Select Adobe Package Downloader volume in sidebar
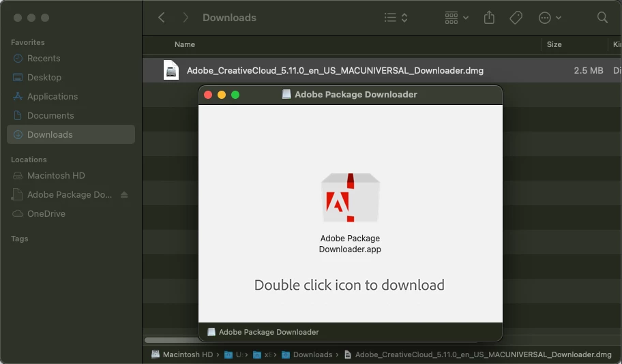622x364 pixels. [62, 194]
